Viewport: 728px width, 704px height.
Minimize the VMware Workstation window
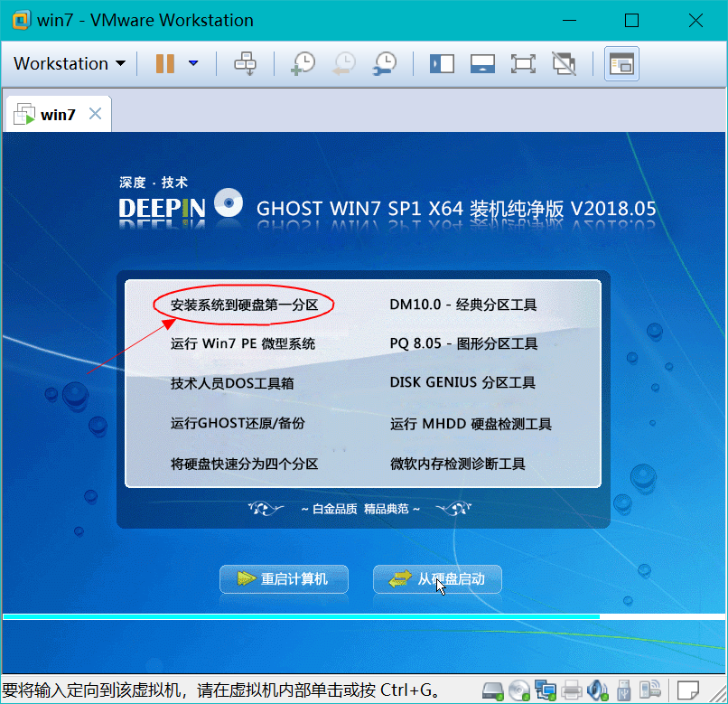569,21
